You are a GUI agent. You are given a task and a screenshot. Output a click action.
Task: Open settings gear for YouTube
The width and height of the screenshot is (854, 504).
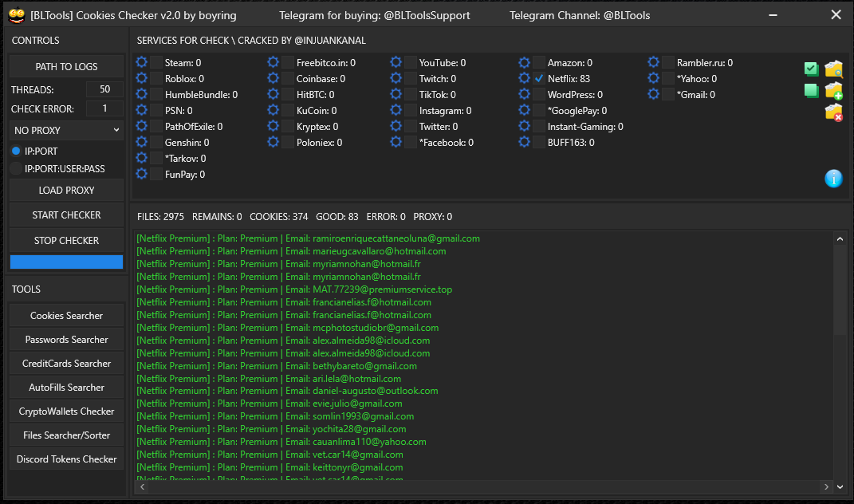396,62
